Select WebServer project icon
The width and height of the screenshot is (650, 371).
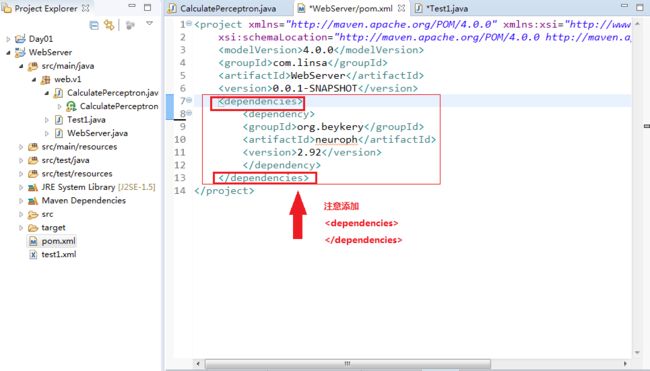point(20,52)
